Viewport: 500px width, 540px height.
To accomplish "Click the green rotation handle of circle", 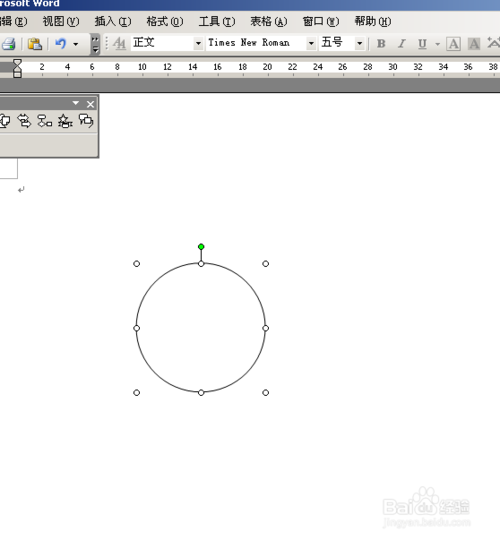I will (x=201, y=247).
